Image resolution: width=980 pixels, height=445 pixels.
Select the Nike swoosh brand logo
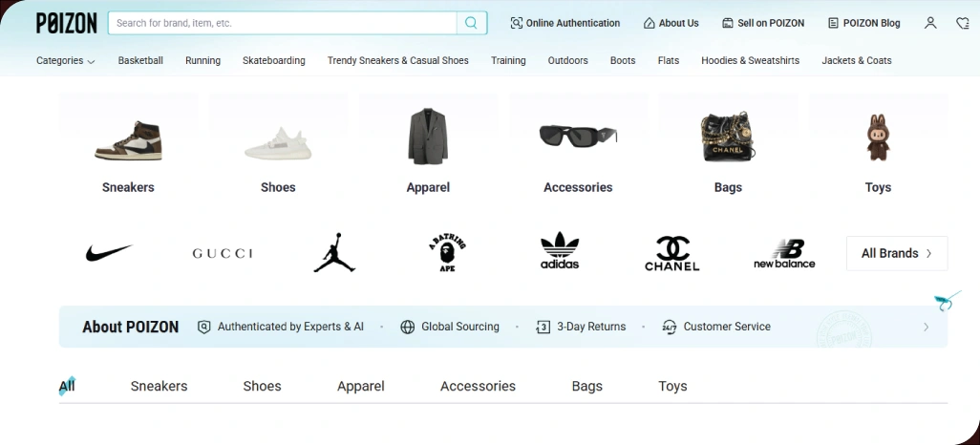tap(109, 252)
